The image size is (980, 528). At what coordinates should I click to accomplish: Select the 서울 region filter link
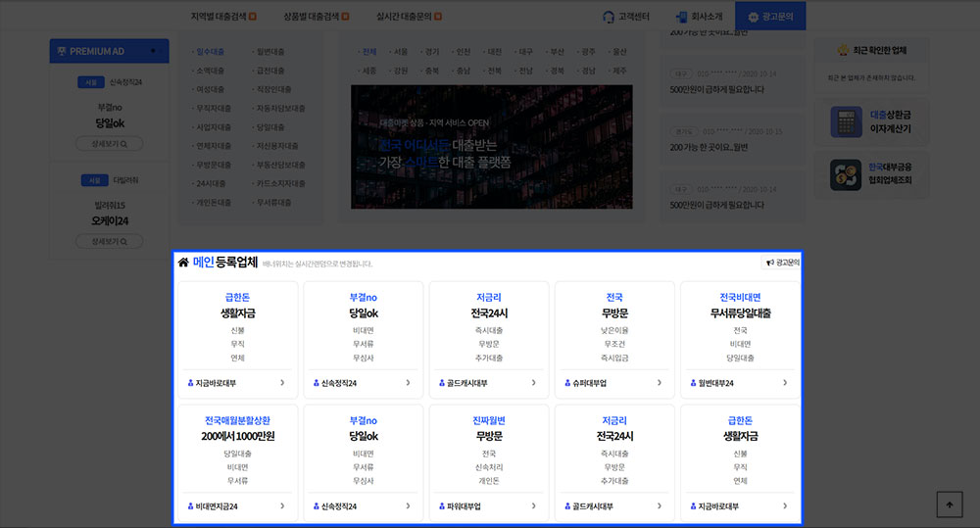400,52
